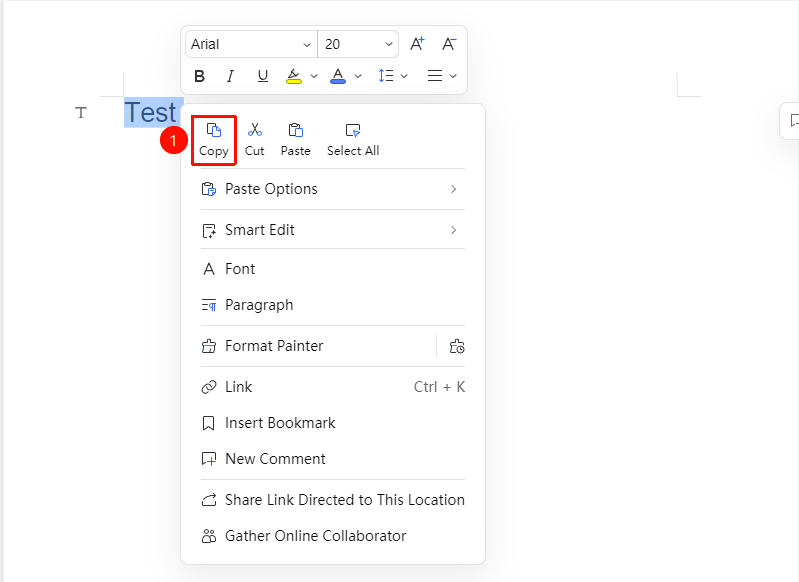Increase font size with A+ icon
The image size is (799, 582).
[417, 44]
